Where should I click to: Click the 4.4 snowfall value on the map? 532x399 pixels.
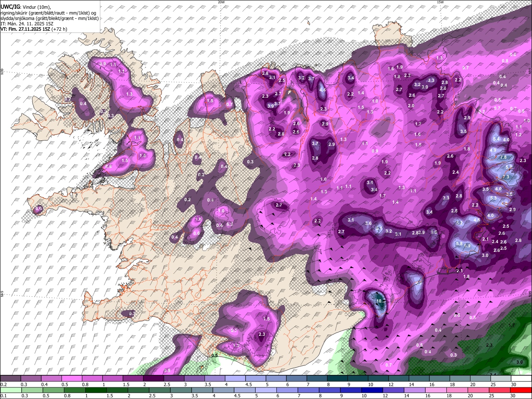[x=323, y=89]
